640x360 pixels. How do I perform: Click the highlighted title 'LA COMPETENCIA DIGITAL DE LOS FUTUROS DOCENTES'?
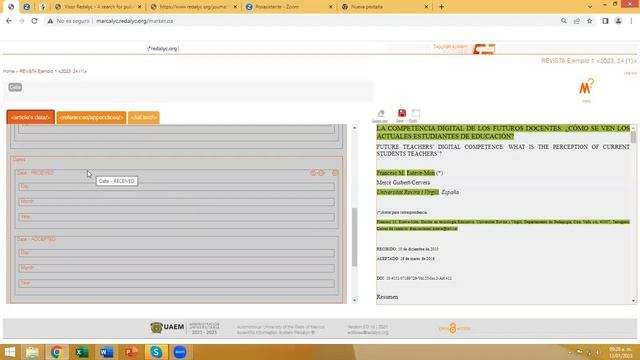469,129
